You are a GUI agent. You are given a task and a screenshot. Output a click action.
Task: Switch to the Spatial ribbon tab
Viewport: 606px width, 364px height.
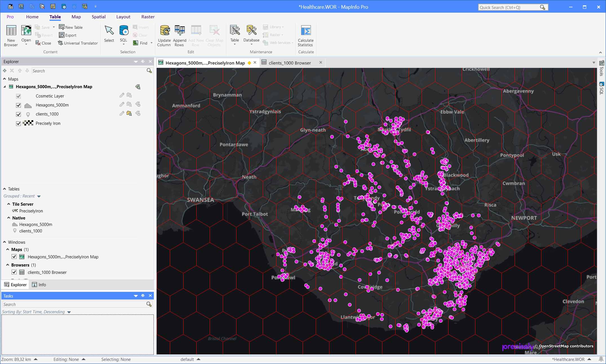99,17
